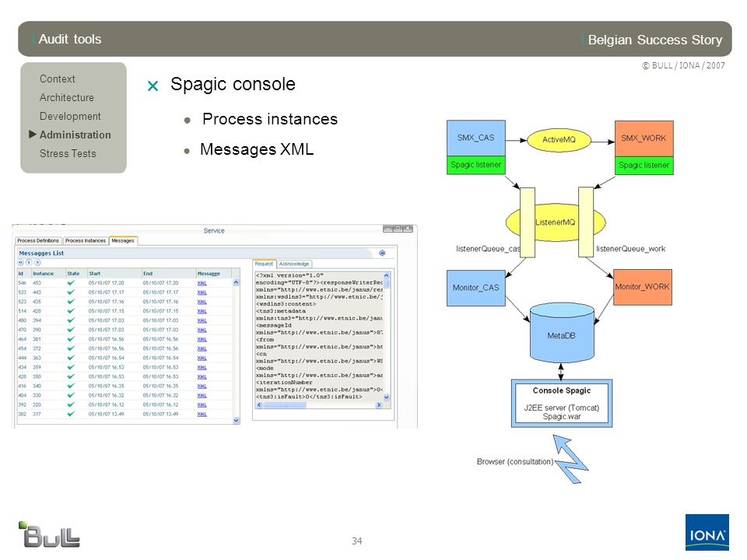Click the XML pane scroll-up arrow
Viewport: 747px width, 560px height.
387,275
